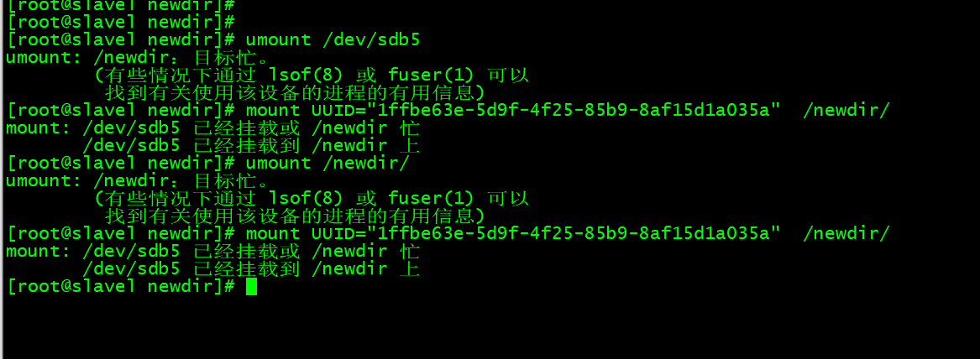
Task: Click the '/newdir/' argument ending second mount command
Action: [x=846, y=233]
